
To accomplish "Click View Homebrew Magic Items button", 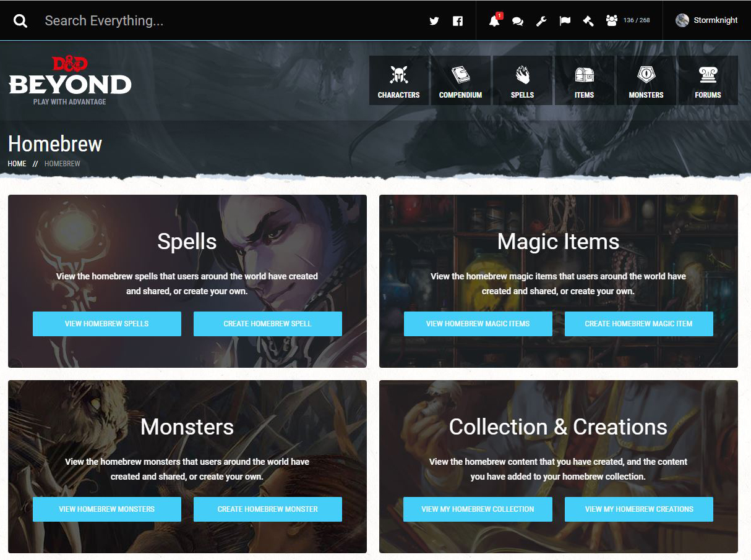I will point(478,324).
